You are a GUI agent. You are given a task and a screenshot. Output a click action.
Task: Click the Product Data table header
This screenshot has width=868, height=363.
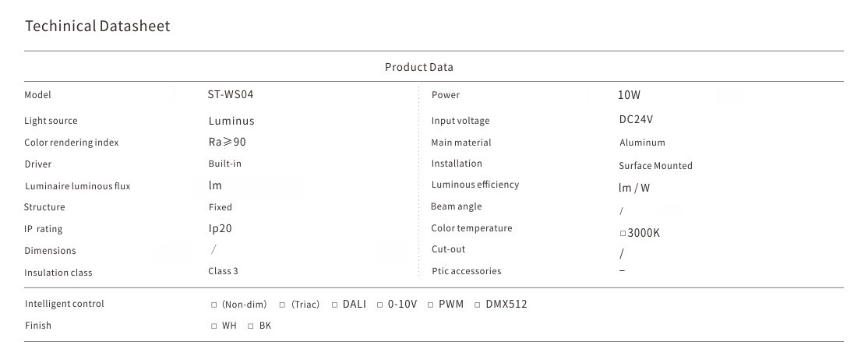[x=418, y=67]
